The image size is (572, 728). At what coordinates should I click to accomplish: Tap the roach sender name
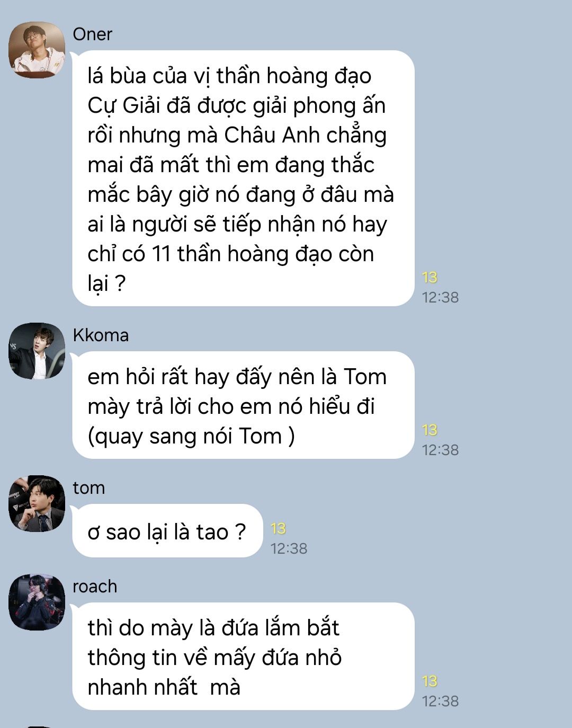pyautogui.click(x=95, y=587)
